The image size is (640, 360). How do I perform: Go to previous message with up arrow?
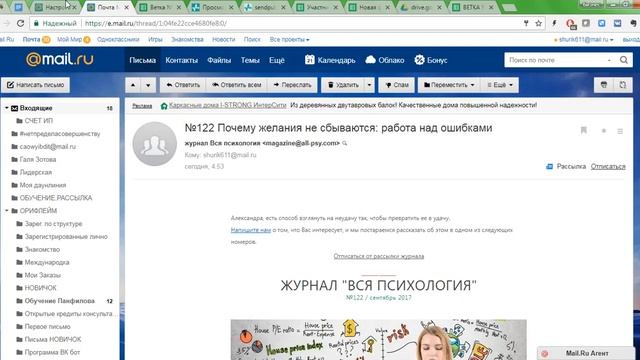point(133,85)
